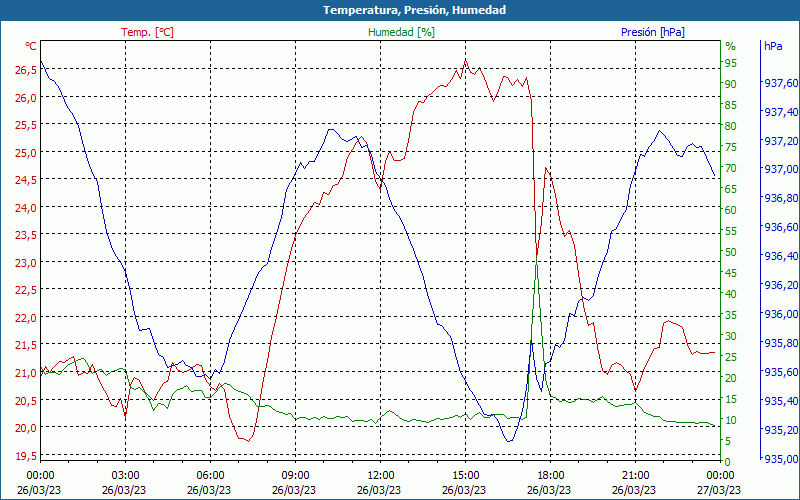Image resolution: width=800 pixels, height=500 pixels.
Task: Click the 935,40 pressure axis value
Action: click(780, 401)
